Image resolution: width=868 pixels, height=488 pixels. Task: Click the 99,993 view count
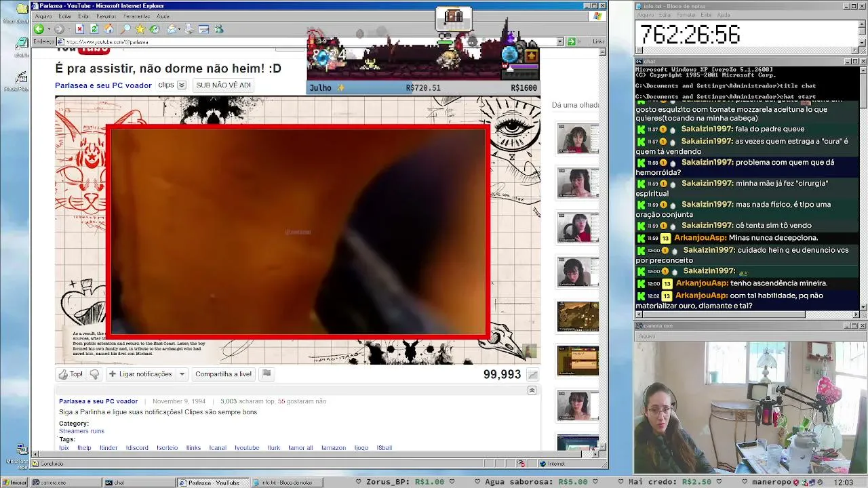(502, 375)
